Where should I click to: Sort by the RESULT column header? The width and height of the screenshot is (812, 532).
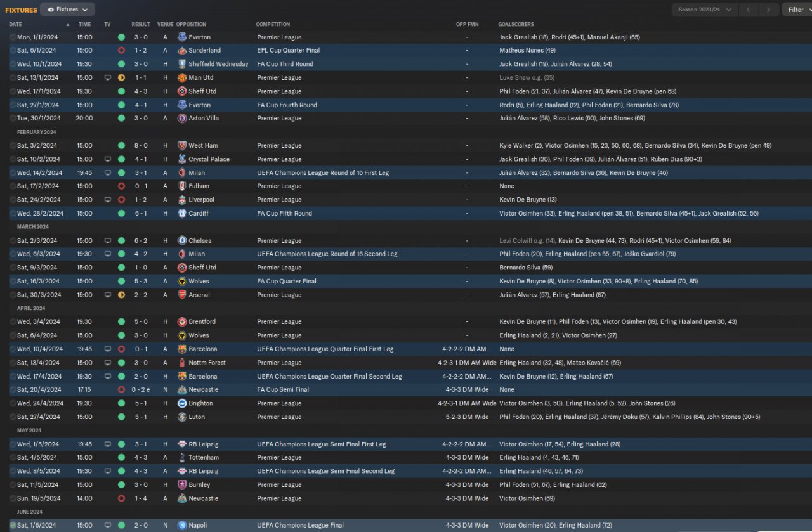tap(141, 25)
